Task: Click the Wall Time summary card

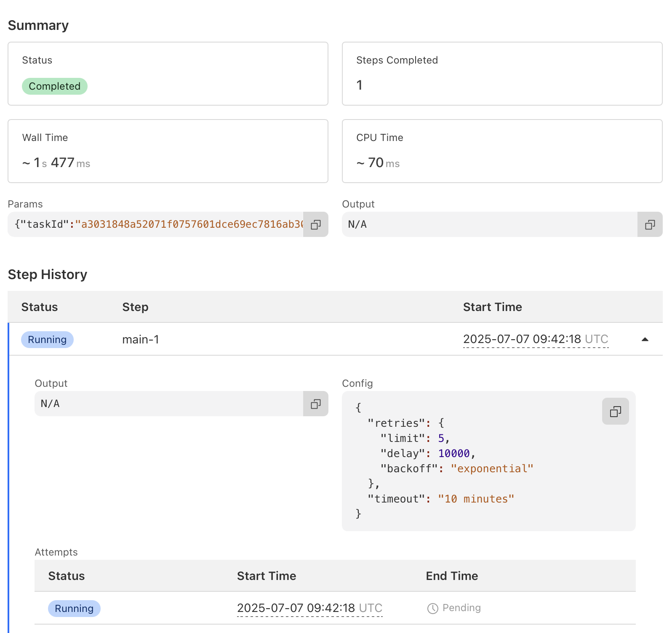Action: tap(168, 151)
